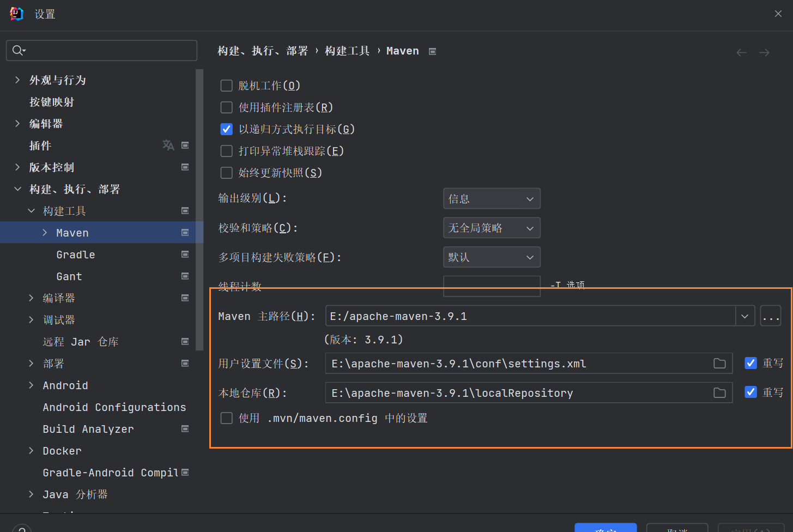793x532 pixels.
Task: Click 构建、执行、部署 breadcrumb link
Action: [x=263, y=51]
